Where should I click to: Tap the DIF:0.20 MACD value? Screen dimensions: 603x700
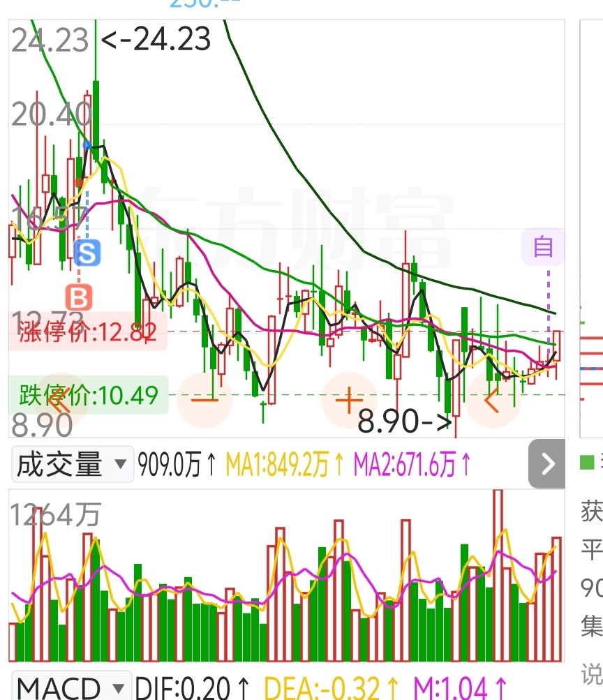pyautogui.click(x=192, y=688)
